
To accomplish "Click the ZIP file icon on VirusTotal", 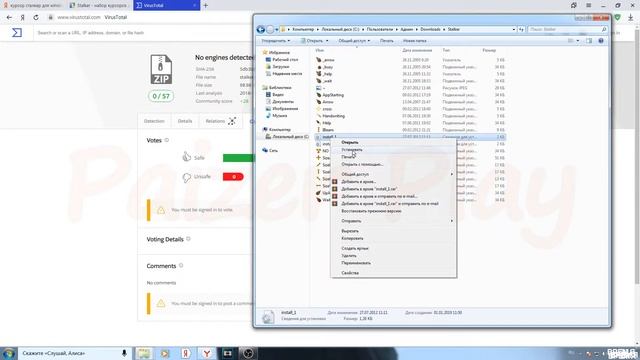I will tap(161, 70).
